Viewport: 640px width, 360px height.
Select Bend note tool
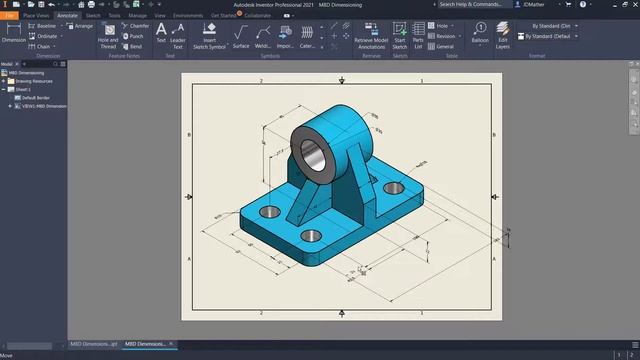pos(132,47)
